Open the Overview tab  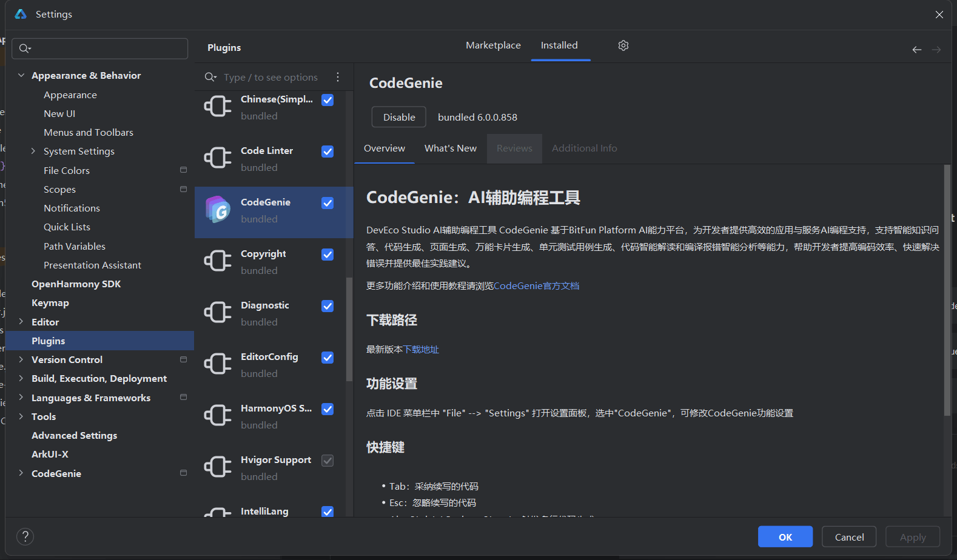384,148
